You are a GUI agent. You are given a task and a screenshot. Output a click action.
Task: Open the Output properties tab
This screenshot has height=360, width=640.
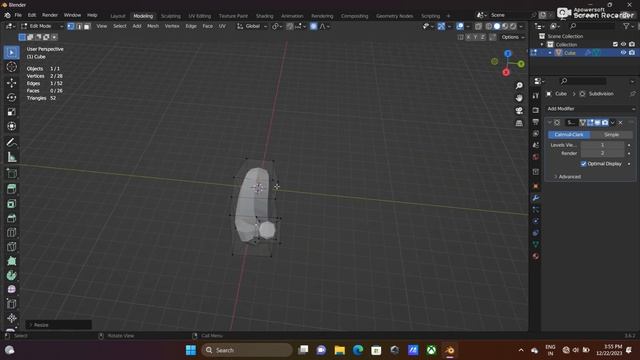click(x=536, y=122)
